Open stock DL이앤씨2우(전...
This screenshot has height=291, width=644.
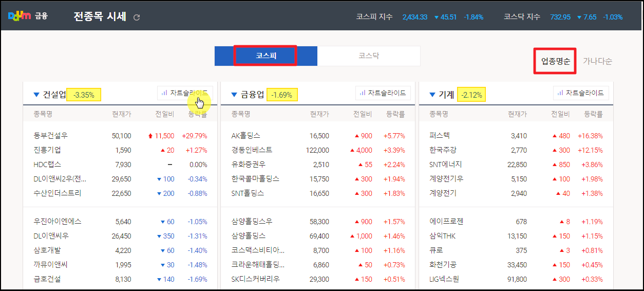(x=60, y=179)
